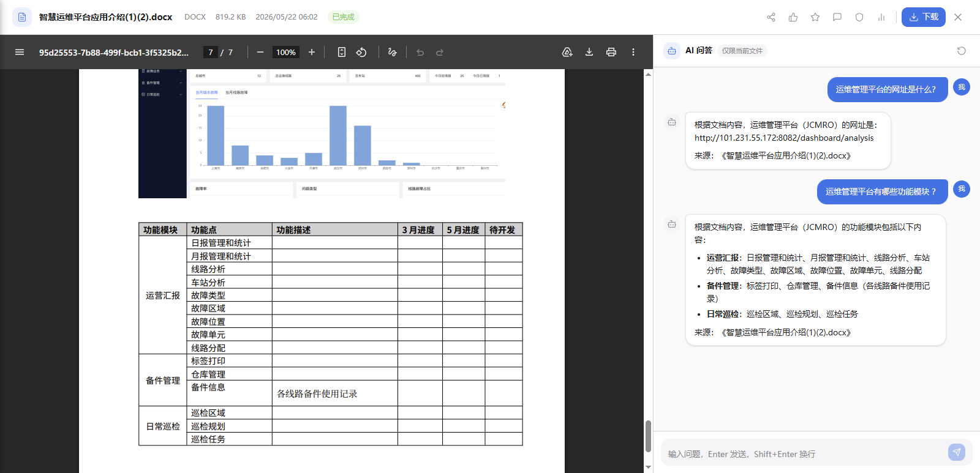Click the 仅限当前文件 scope tag

(742, 51)
